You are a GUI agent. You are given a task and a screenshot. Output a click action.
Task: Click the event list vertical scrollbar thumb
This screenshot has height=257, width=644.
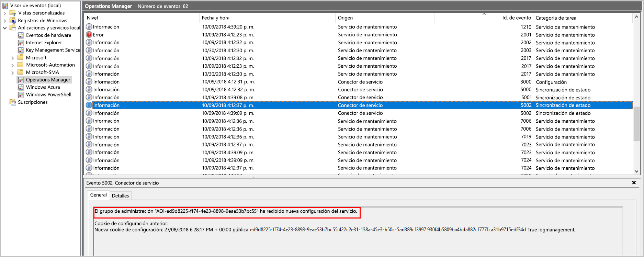[636, 124]
